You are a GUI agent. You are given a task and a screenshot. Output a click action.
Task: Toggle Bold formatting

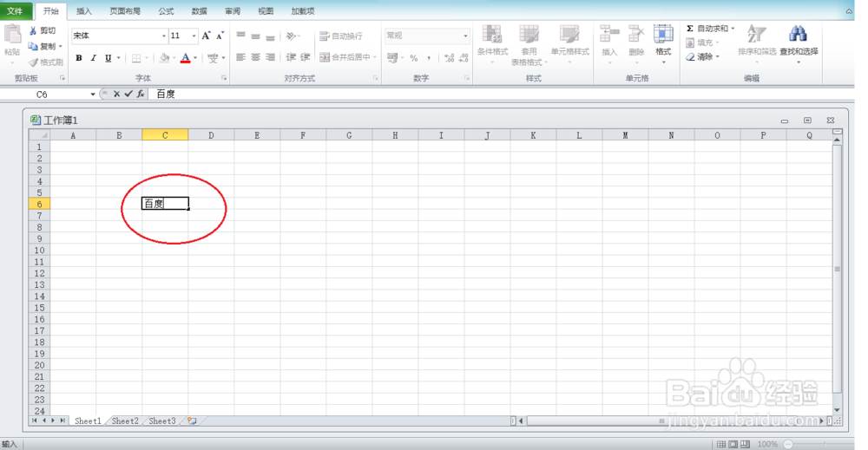79,57
